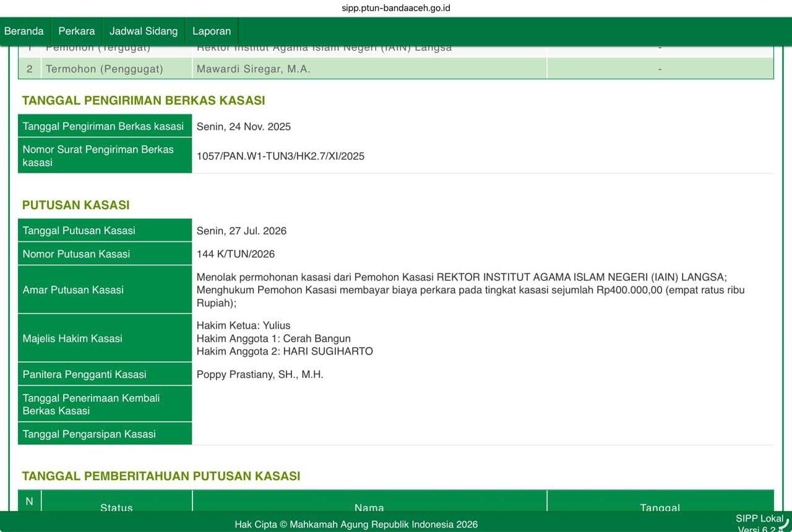The height and width of the screenshot is (532, 792).
Task: Go to Jadwal Sidang menu
Action: 144,31
